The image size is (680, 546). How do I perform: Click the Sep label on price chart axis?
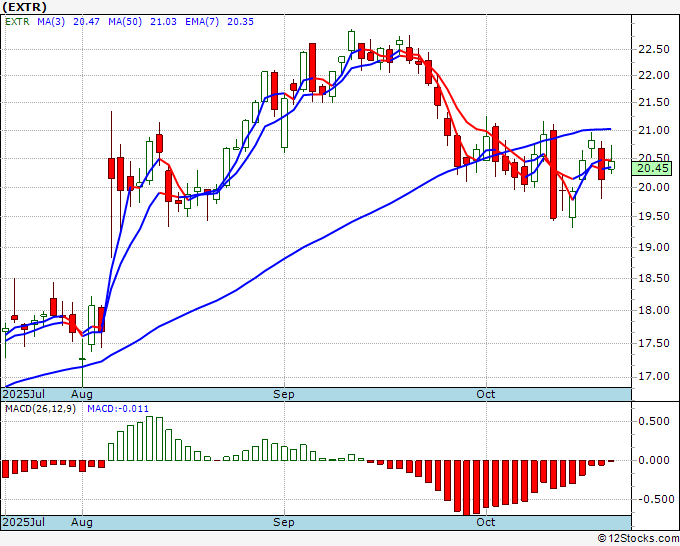click(284, 394)
